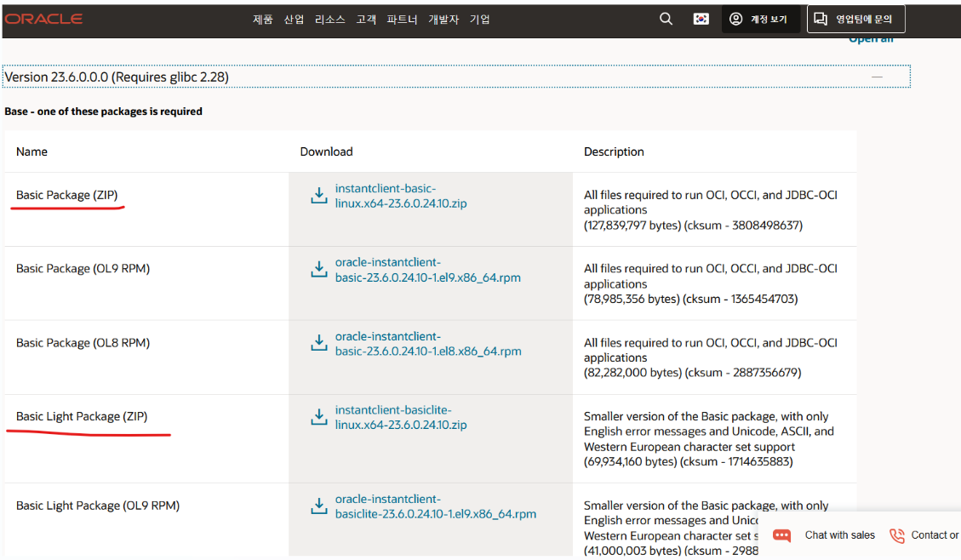Click Chat with sales
The width and height of the screenshot is (961, 560).
839,534
